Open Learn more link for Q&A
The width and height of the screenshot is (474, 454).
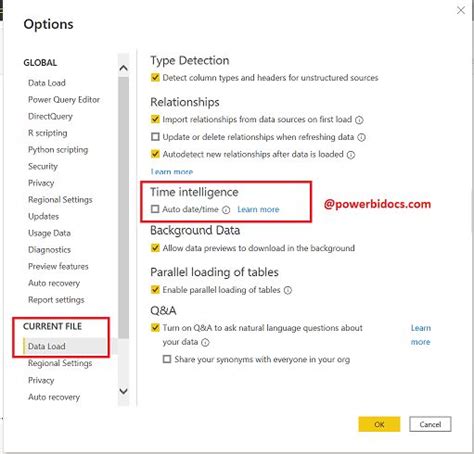pyautogui.click(x=421, y=335)
